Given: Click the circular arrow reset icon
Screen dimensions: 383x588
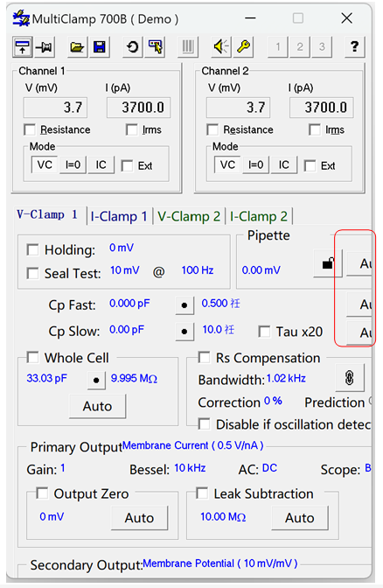Looking at the screenshot, I should click(132, 47).
